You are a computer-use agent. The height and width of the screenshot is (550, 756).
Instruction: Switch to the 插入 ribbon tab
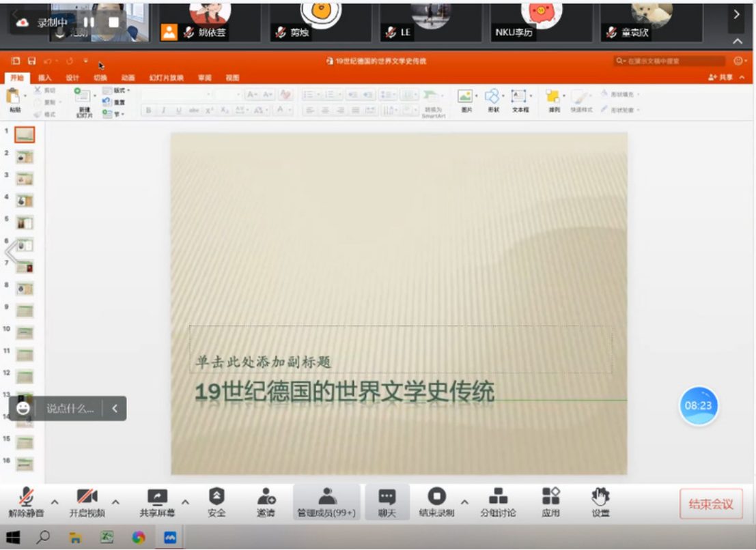tap(44, 78)
